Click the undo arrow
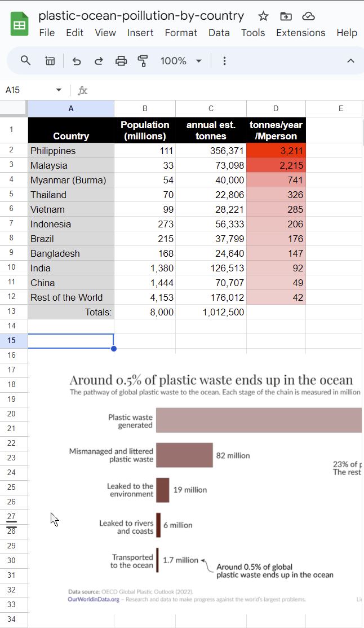Screen dimensions: 364x628 pyautogui.click(x=77, y=61)
